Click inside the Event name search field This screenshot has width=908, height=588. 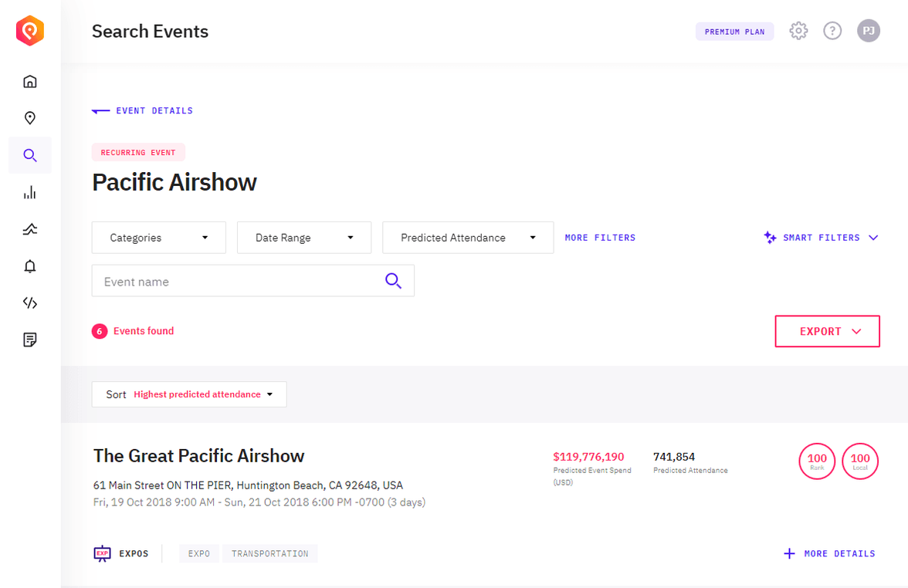point(232,281)
